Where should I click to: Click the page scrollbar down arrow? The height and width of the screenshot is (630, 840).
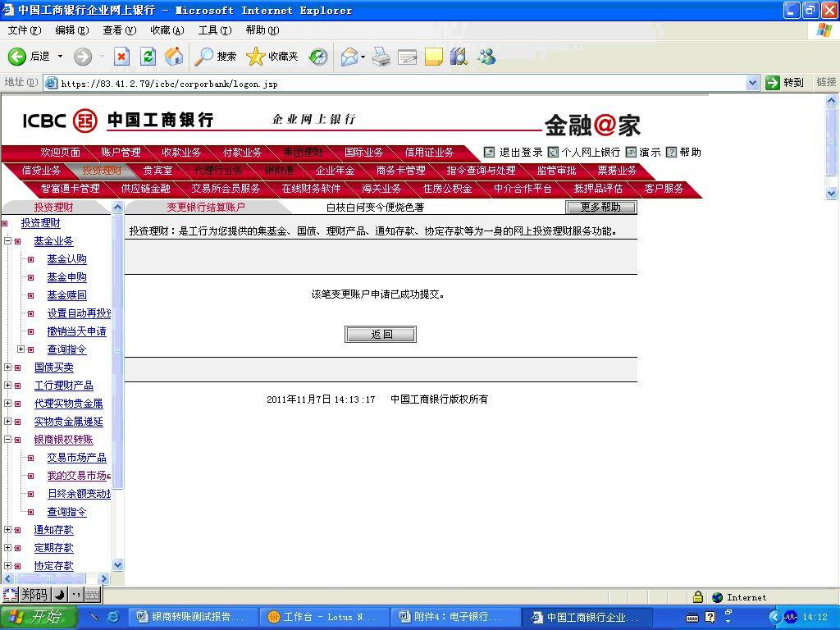831,194
